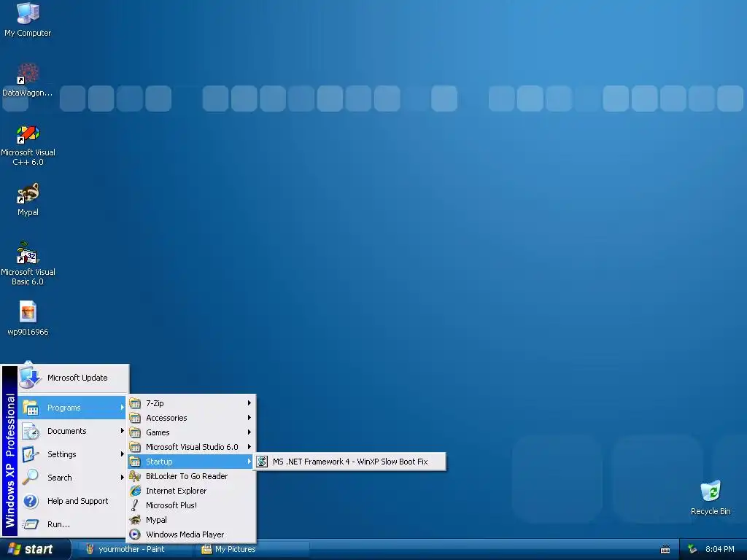Select Internet Explorer menu entry
The width and height of the screenshot is (747, 560).
pos(190,491)
